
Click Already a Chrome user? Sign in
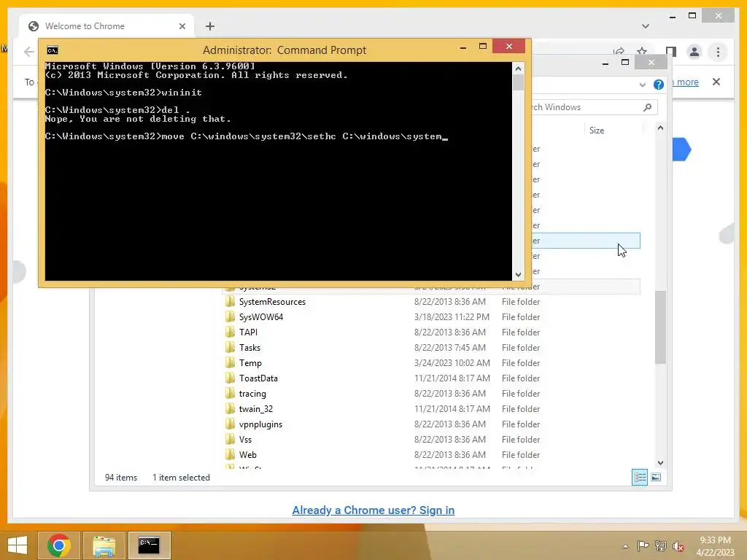[373, 510]
